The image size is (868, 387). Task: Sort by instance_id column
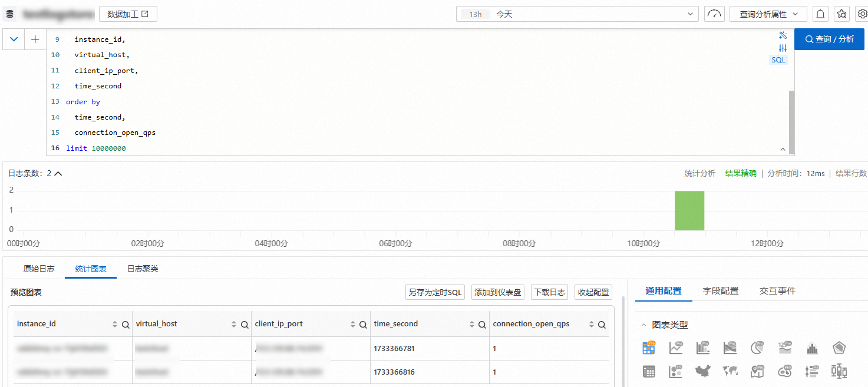point(115,325)
